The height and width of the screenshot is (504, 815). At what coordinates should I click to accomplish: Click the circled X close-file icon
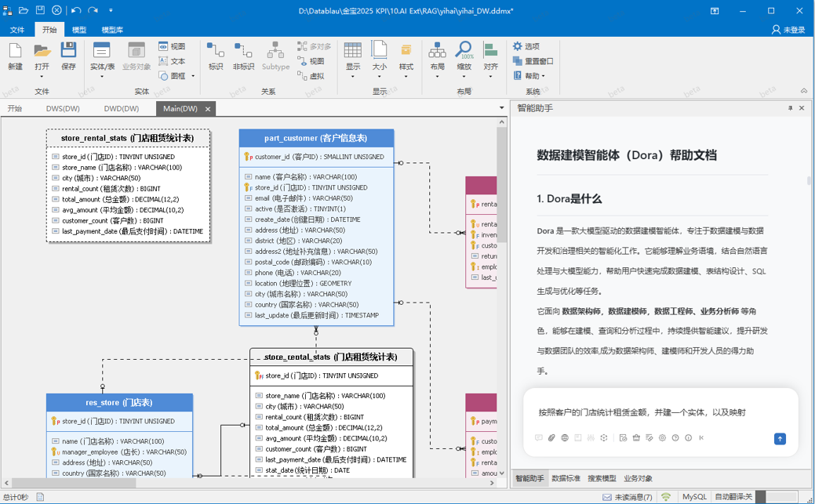56,10
